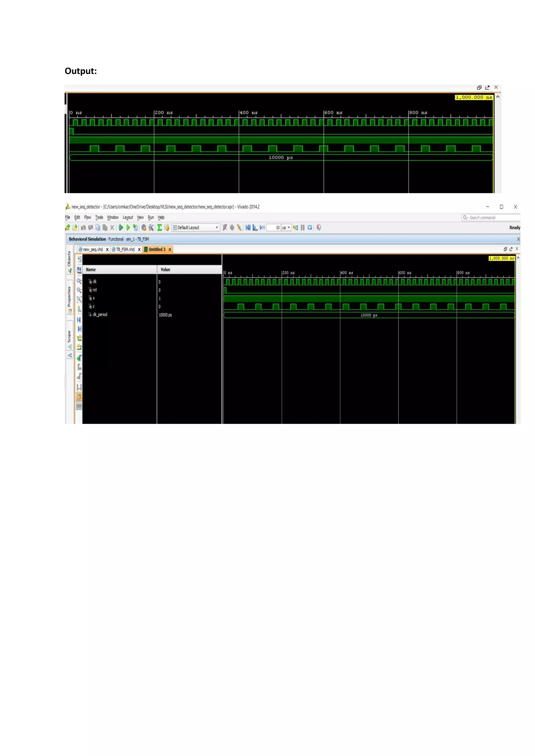Open the Run menu
The height and width of the screenshot is (756, 535).
click(151, 217)
